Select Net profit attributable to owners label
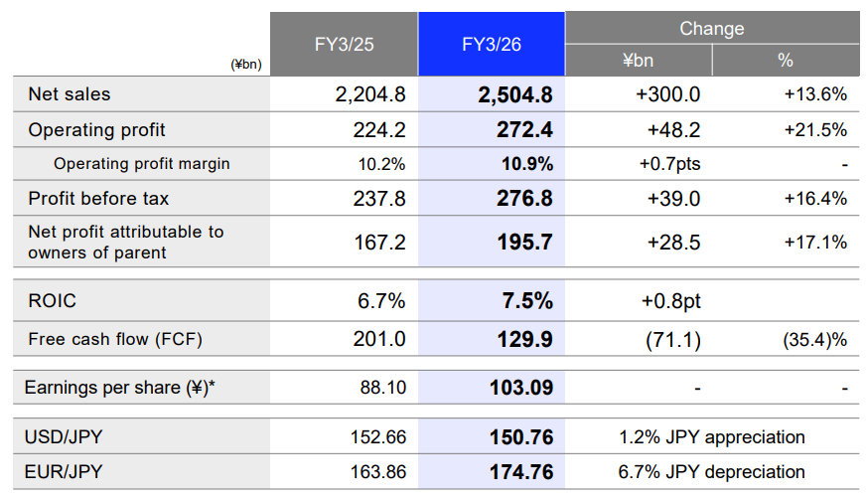868x500 pixels. pos(126,243)
